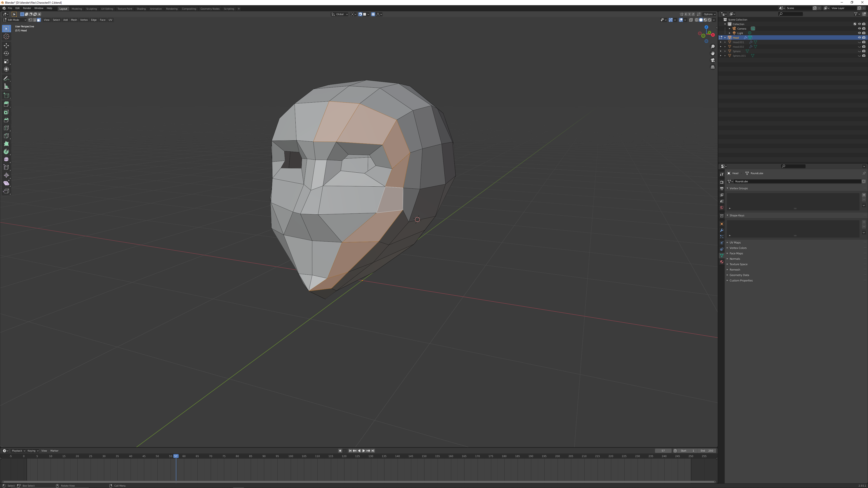This screenshot has width=868, height=488.
Task: Select the Edge Slide tool
Action: (6, 167)
